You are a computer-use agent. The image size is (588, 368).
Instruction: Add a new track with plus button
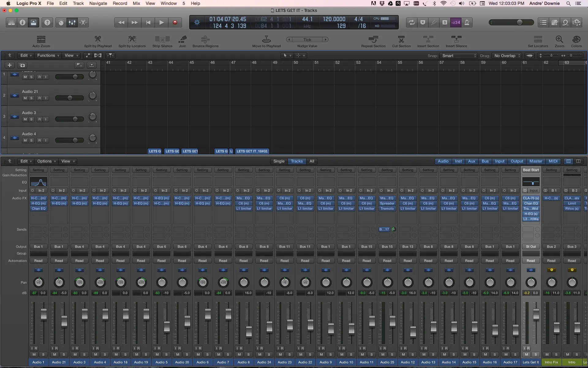(x=9, y=65)
